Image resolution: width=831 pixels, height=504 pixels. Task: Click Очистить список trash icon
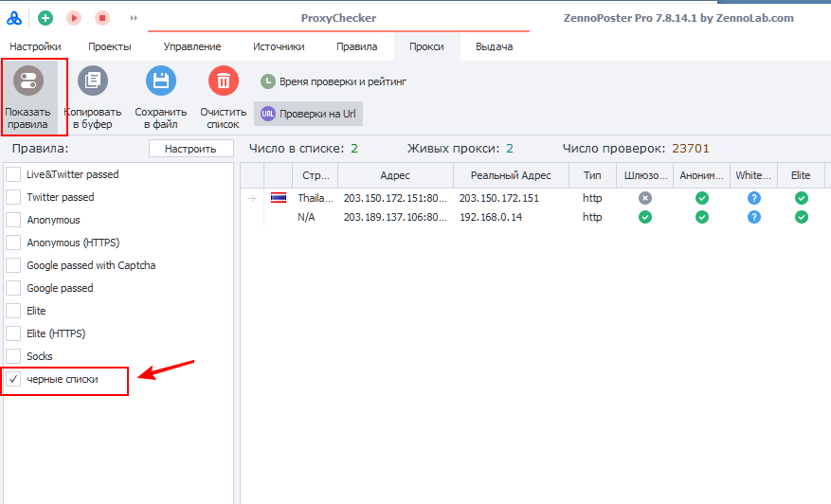(224, 81)
